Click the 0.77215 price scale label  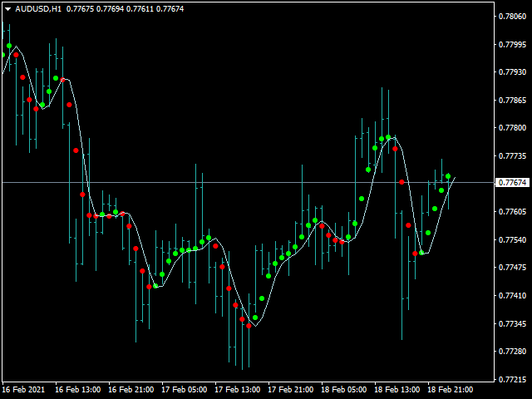pyautogui.click(x=512, y=379)
